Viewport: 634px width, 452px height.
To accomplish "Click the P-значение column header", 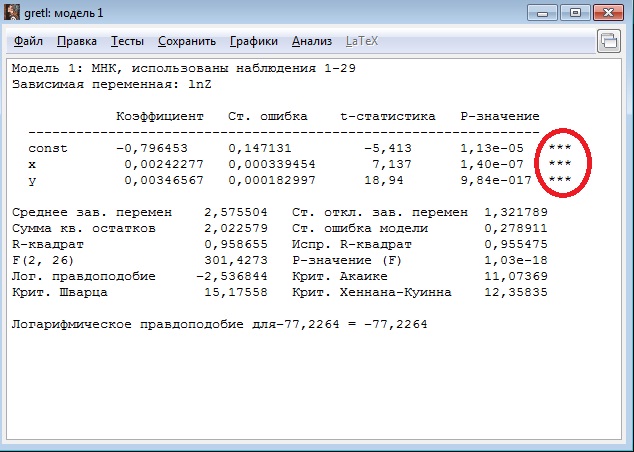I will click(x=499, y=116).
